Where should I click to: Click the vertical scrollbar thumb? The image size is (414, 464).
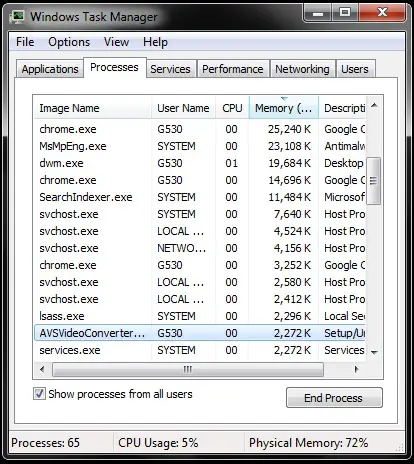(374, 181)
